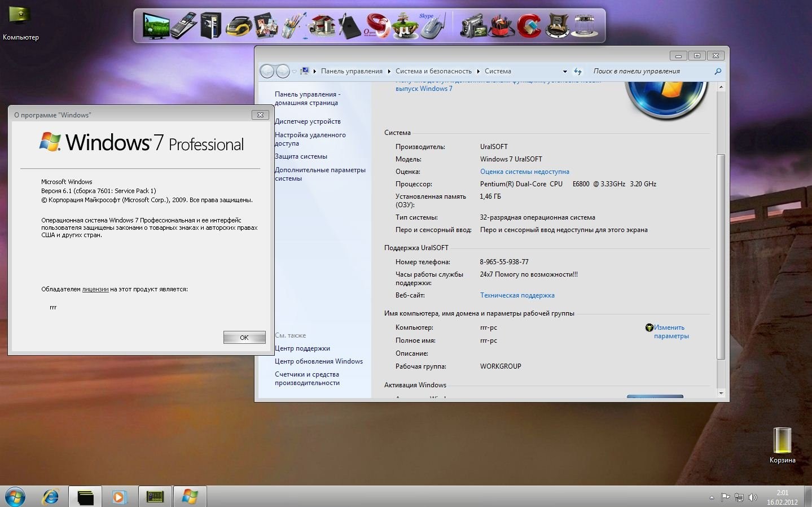The width and height of the screenshot is (812, 507).
Task: Click OK in About Windows dialog
Action: click(244, 337)
